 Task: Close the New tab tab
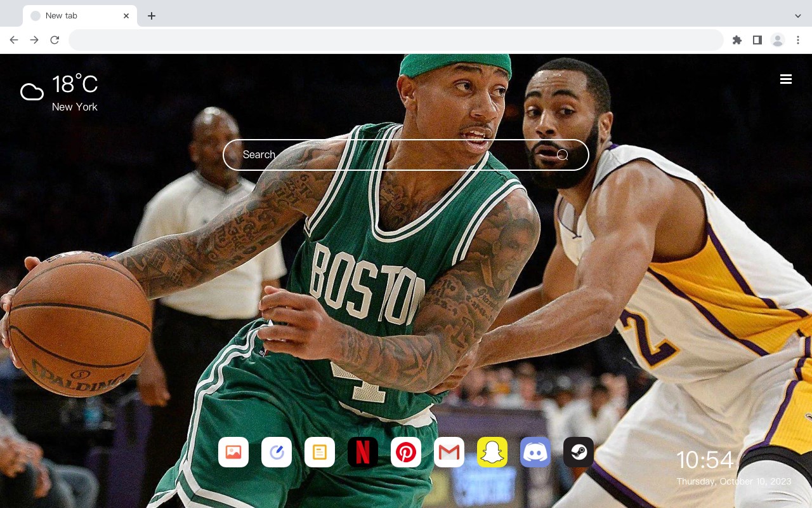tap(126, 16)
